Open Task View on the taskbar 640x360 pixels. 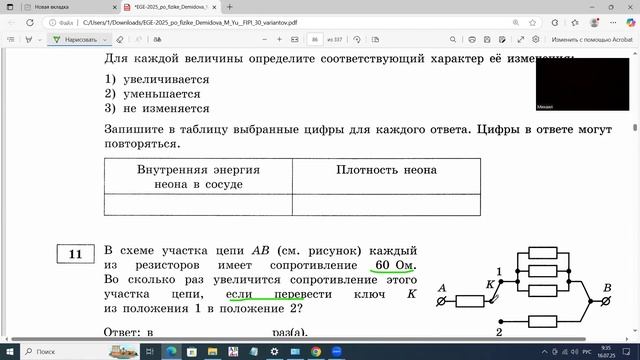tap(150, 351)
